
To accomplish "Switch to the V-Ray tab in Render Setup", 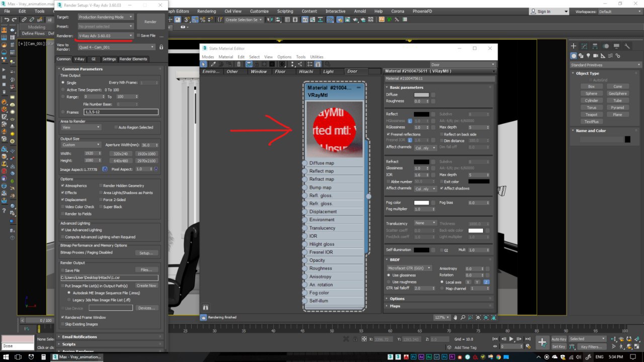I will [79, 59].
